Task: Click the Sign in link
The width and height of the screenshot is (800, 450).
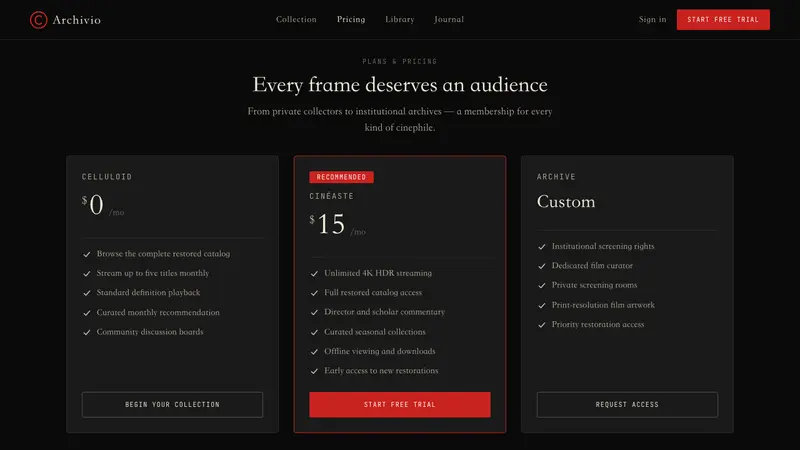Action: click(653, 19)
